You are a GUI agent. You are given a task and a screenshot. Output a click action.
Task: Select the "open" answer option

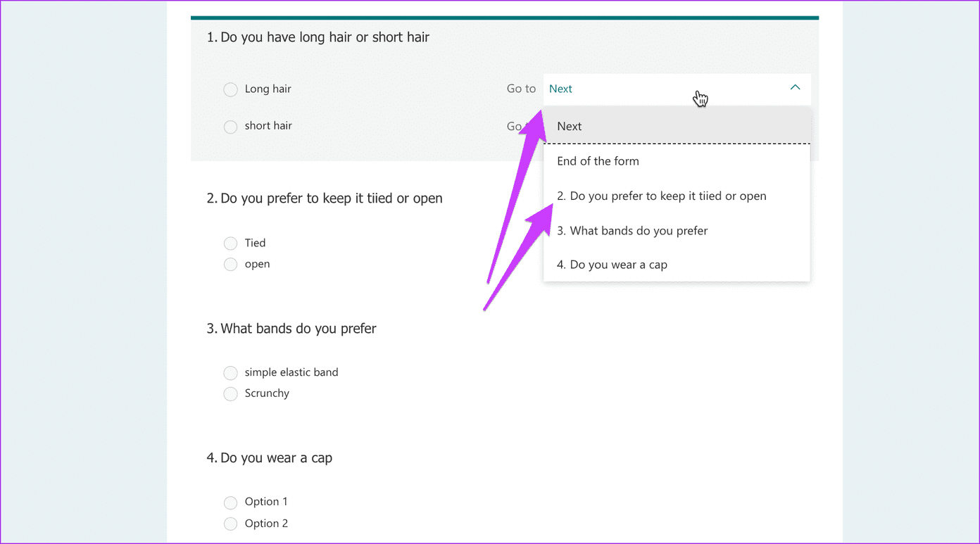point(230,264)
